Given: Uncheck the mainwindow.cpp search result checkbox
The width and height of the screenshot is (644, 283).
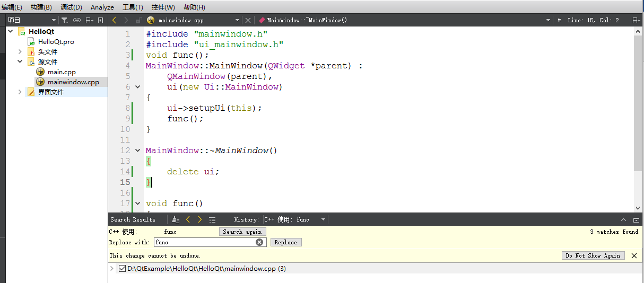Looking at the screenshot, I should [123, 269].
